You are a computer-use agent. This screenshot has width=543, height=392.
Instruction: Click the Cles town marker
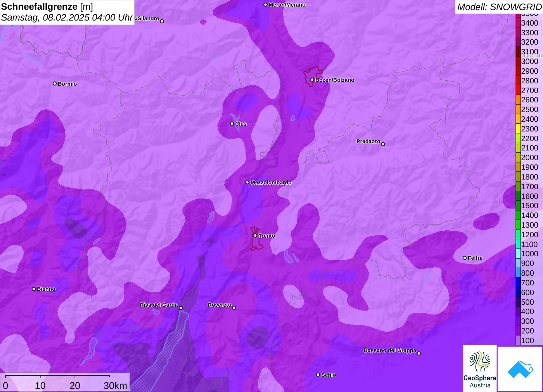pos(232,124)
